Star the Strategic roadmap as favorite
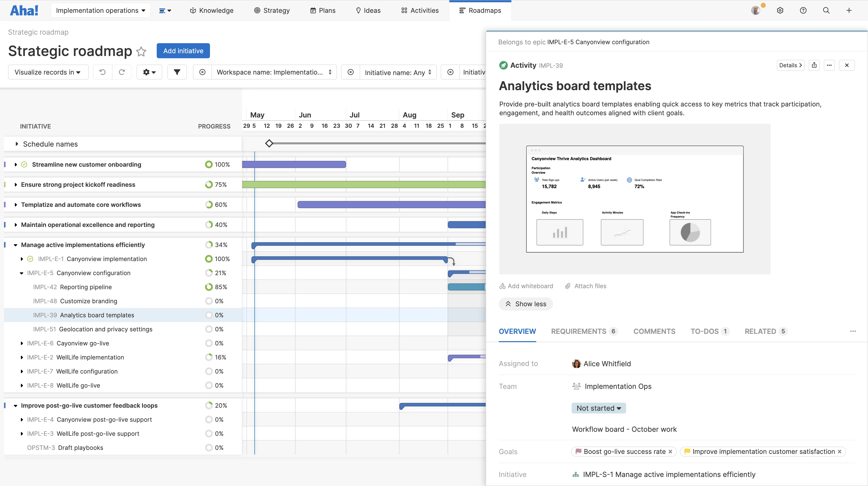The image size is (868, 486). (x=141, y=51)
